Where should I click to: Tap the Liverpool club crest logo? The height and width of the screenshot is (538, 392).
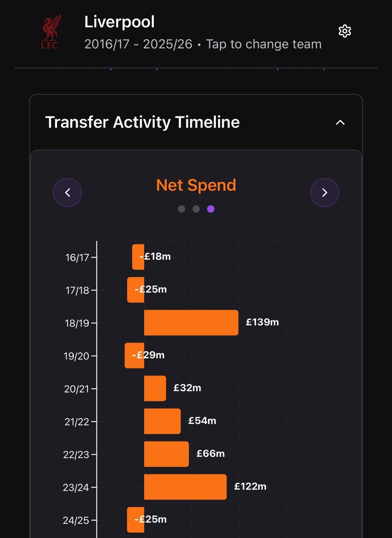[51, 32]
